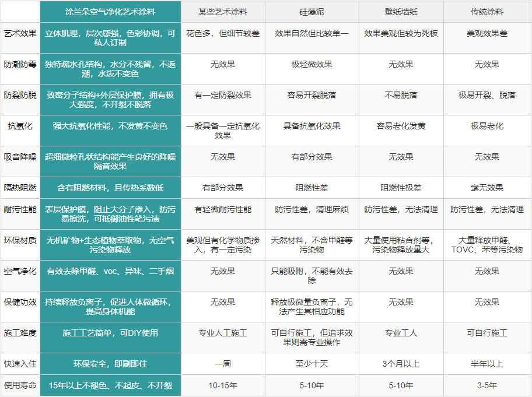The image size is (532, 397).
Task: Select cell '效果自然但比较单一'
Action: [312, 38]
